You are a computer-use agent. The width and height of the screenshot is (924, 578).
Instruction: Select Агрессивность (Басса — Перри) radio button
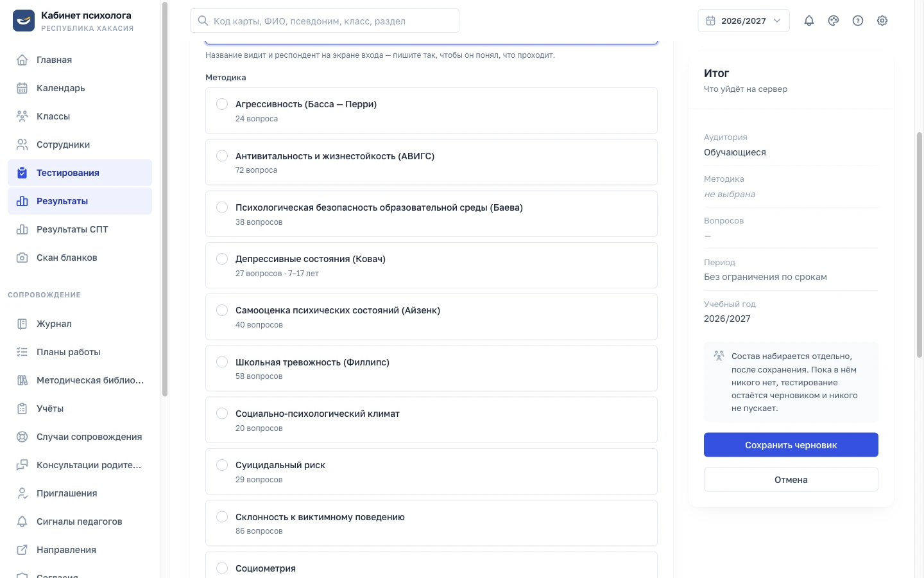[x=222, y=104]
